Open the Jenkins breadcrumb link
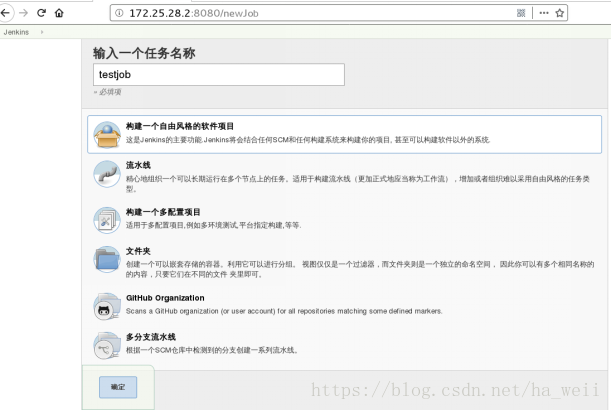This screenshot has height=410, width=612. click(16, 32)
